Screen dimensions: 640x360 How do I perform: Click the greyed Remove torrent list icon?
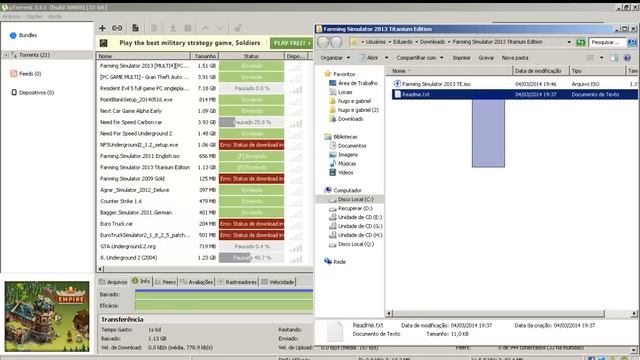154,28
